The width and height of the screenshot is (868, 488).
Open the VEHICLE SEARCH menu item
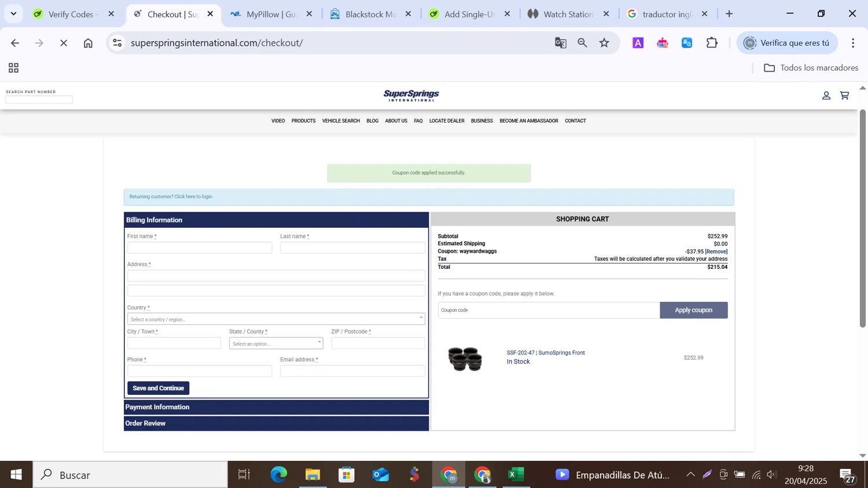pos(341,121)
